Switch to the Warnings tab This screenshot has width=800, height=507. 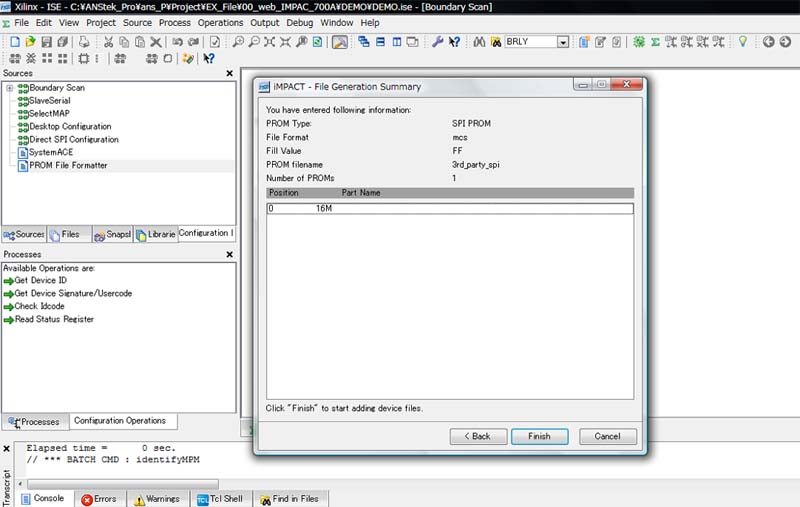158,499
